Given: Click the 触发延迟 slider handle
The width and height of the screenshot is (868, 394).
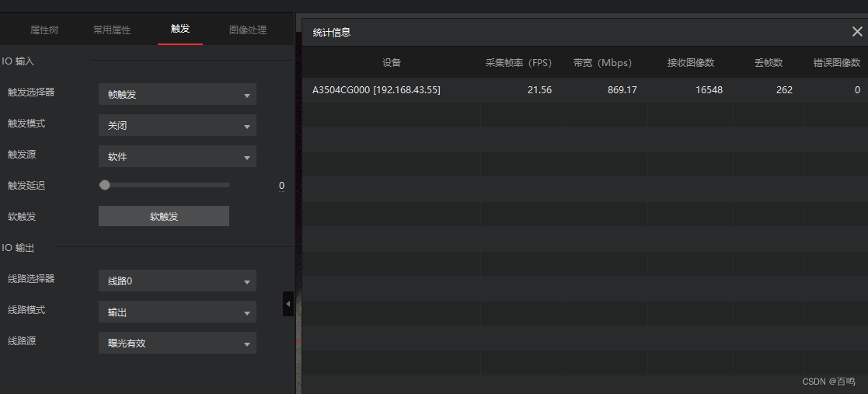Looking at the screenshot, I should [104, 185].
